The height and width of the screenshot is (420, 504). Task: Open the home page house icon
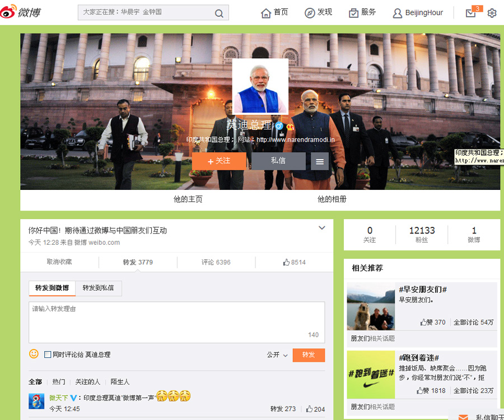click(x=266, y=13)
